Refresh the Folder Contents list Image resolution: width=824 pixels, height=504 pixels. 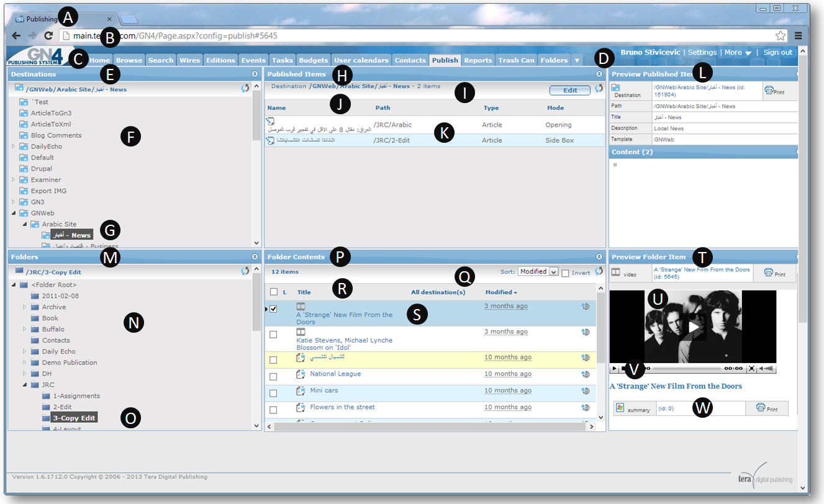click(599, 271)
